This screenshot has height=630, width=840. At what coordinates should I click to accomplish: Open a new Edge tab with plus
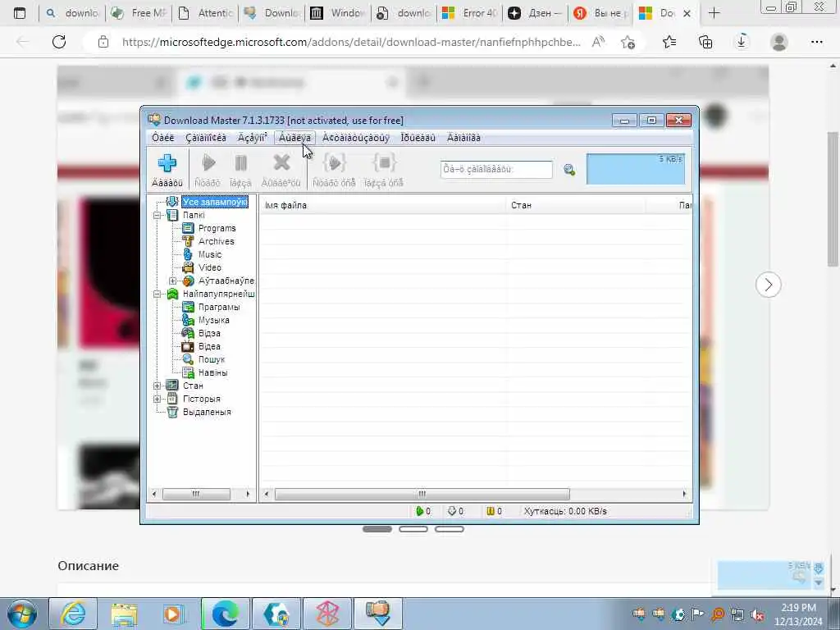tap(714, 13)
